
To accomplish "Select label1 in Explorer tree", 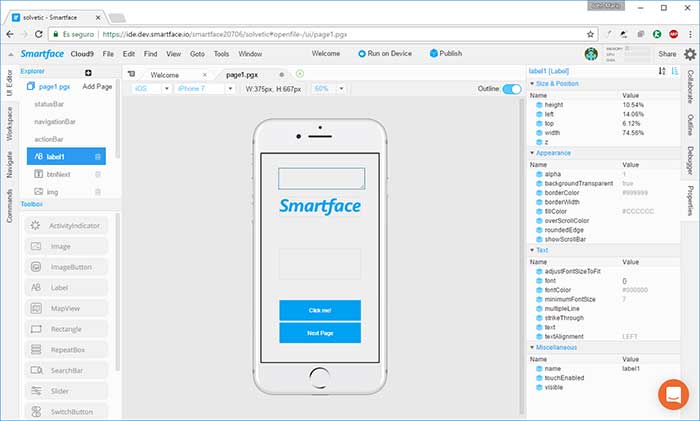I will pos(66,156).
